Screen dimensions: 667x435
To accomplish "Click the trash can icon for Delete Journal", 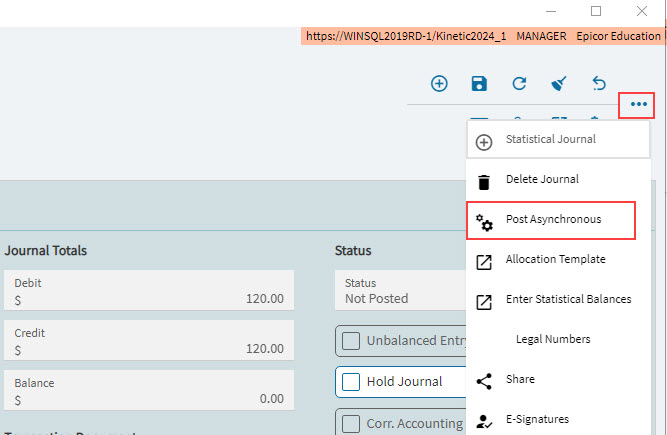I will coord(484,182).
